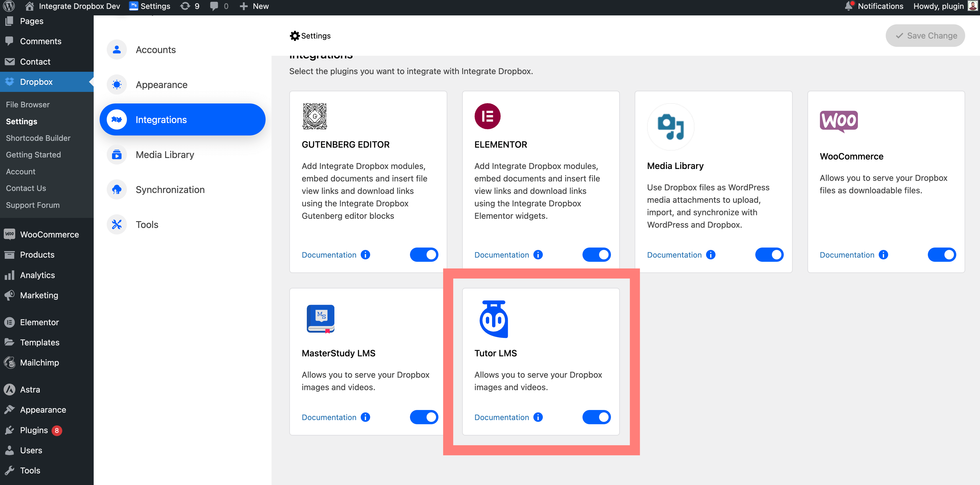This screenshot has height=485, width=980.
Task: Select the Integrations settings tab
Action: point(183,119)
